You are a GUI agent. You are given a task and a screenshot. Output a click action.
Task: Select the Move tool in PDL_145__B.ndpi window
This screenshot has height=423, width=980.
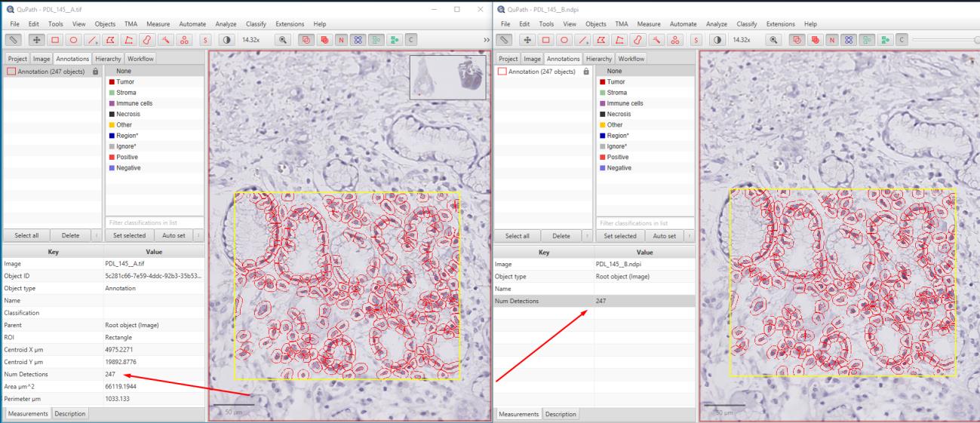point(527,38)
